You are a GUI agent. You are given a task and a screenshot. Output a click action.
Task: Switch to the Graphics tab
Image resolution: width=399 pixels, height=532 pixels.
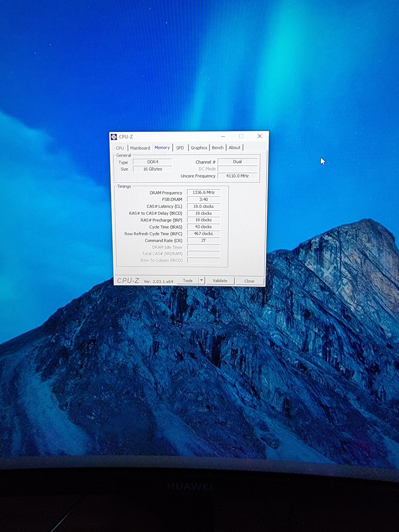click(199, 148)
